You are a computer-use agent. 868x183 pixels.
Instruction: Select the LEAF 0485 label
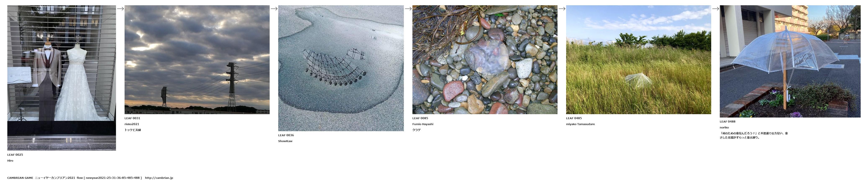(x=574, y=118)
